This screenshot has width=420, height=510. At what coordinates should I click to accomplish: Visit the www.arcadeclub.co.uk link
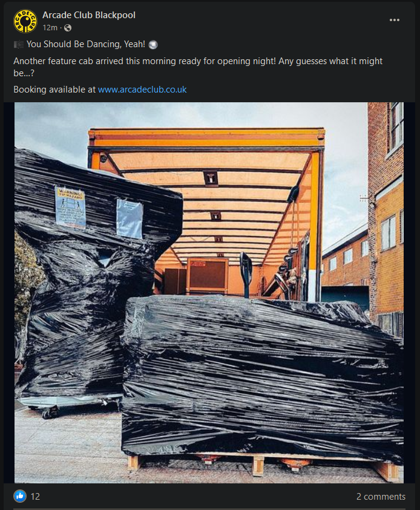click(x=142, y=90)
